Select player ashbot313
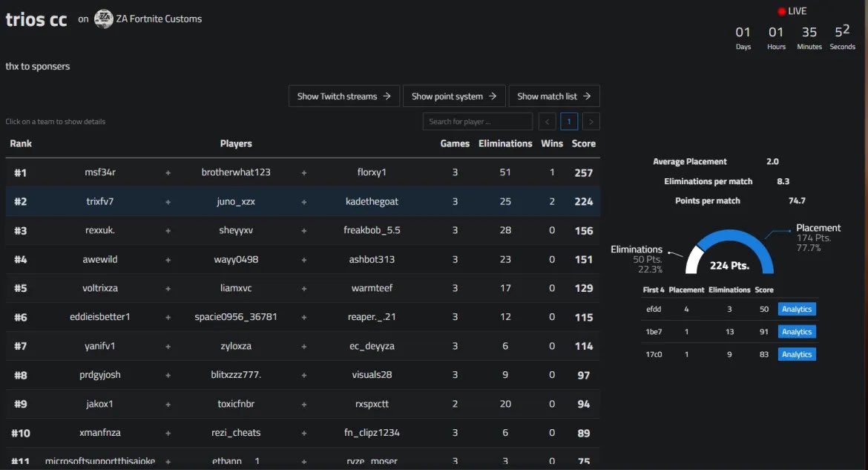This screenshot has height=470, width=868. tap(372, 259)
